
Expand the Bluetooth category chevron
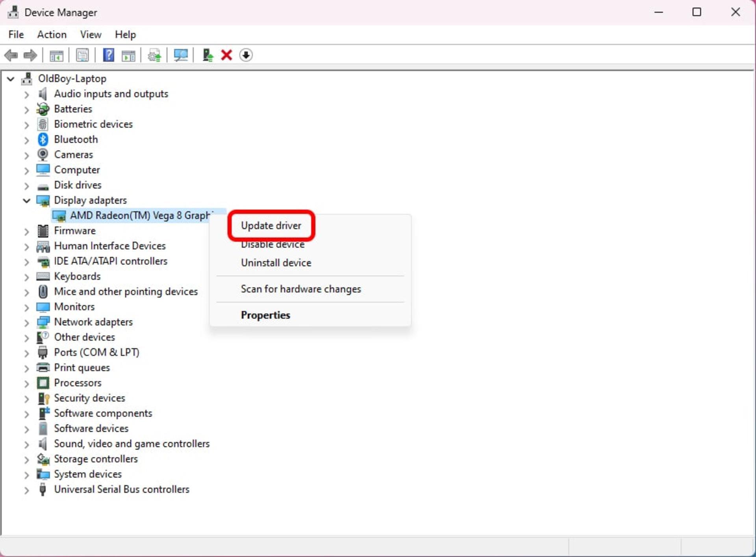(26, 140)
